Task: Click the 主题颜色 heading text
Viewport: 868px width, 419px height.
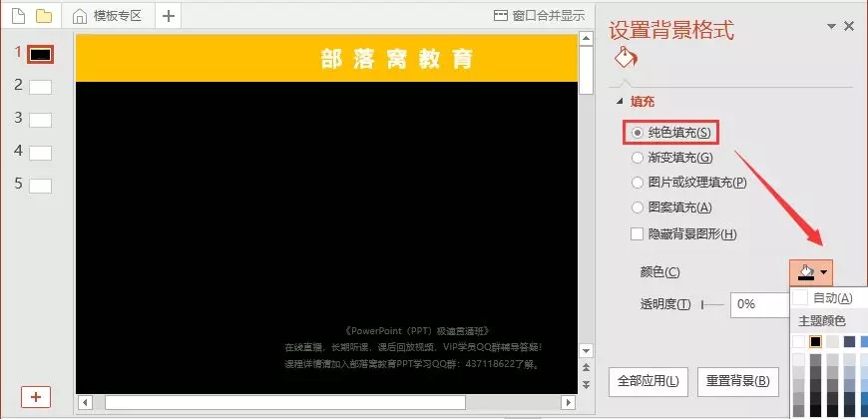Action: [x=822, y=321]
